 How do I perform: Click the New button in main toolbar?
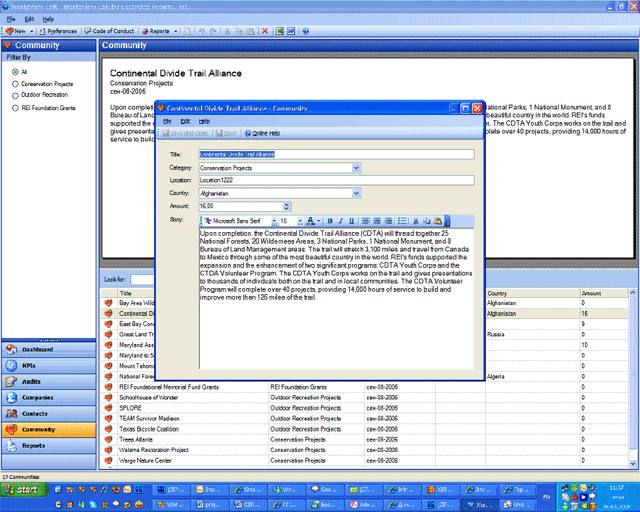click(16, 31)
